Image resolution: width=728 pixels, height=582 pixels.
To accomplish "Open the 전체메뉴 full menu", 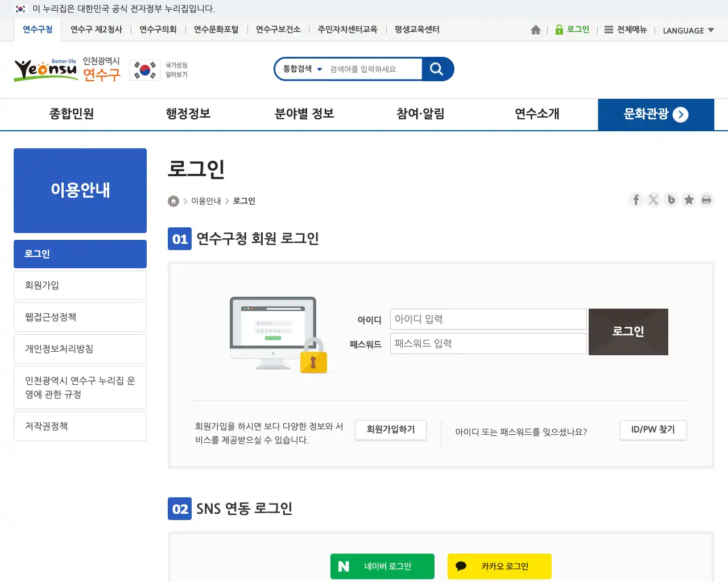I will click(626, 30).
